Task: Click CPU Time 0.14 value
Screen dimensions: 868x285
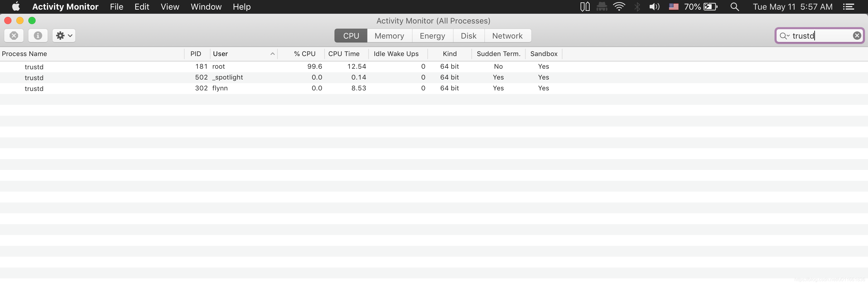Action: pos(359,77)
